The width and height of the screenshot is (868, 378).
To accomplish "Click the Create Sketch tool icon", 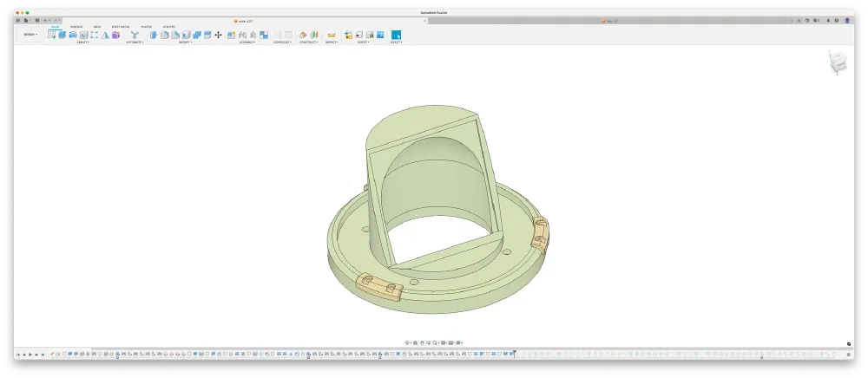I will click(51, 35).
